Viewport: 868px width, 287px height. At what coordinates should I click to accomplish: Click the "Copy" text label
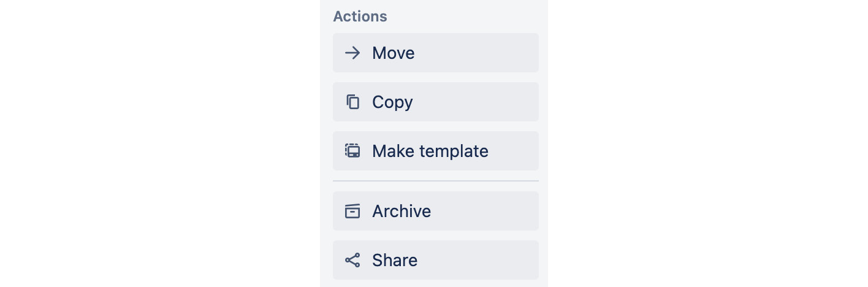(x=392, y=102)
